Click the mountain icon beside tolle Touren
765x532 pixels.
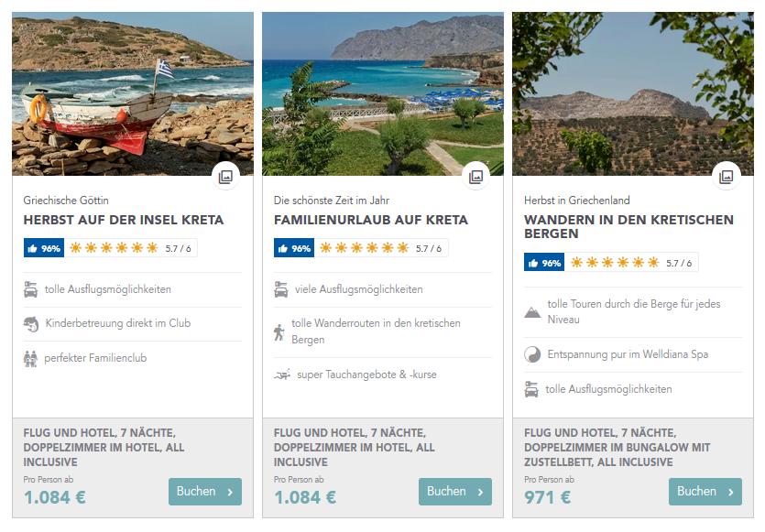532,312
